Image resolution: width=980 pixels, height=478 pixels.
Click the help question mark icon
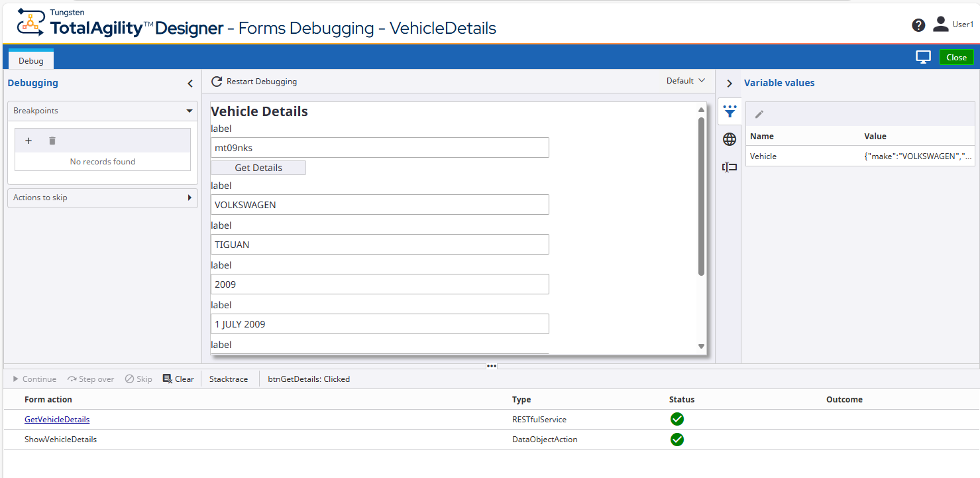point(918,25)
